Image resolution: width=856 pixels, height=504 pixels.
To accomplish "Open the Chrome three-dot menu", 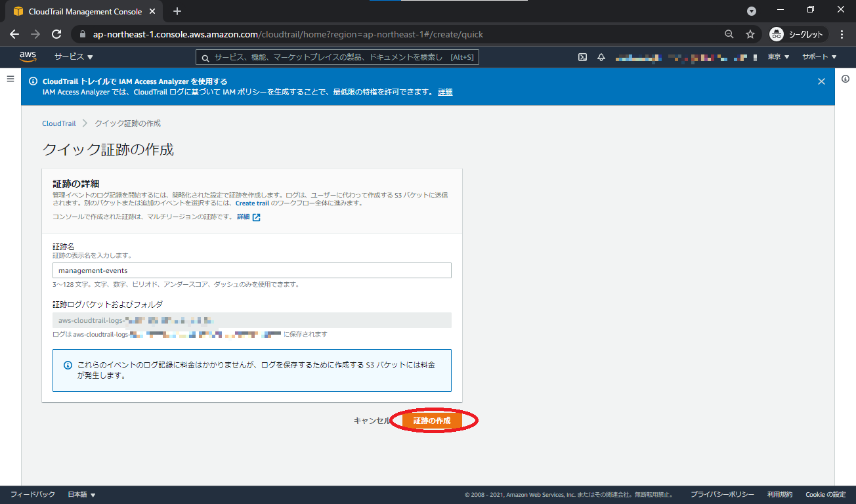I will tap(842, 34).
